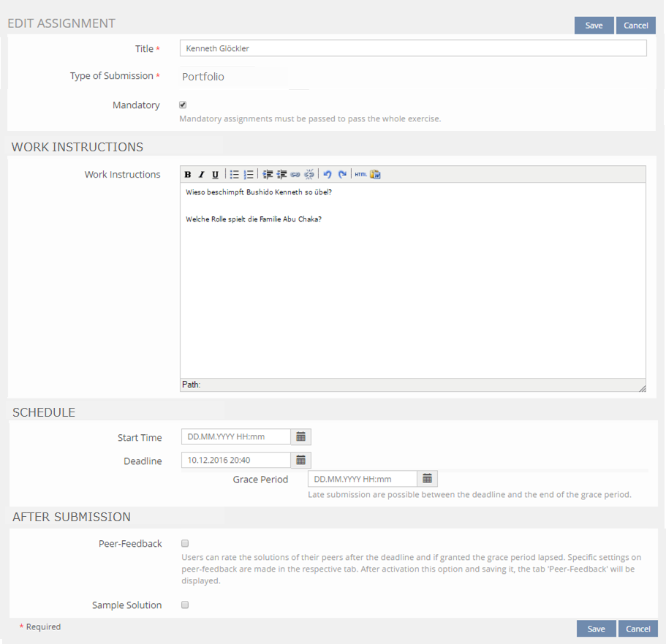Image resolution: width=666 pixels, height=644 pixels.
Task: Click into the Title input field
Action: tap(412, 49)
